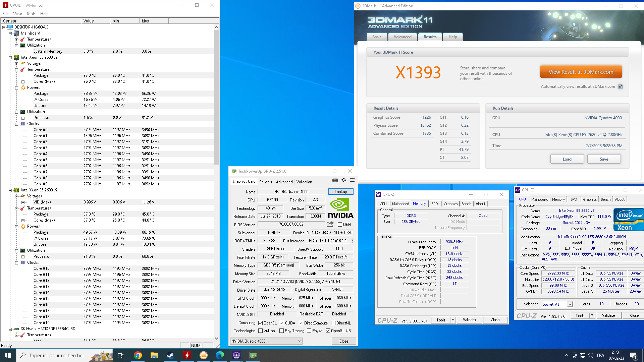Click the PCIe bus interface question mark
Image resolution: width=644 pixels, height=362 pixels.
click(352, 241)
